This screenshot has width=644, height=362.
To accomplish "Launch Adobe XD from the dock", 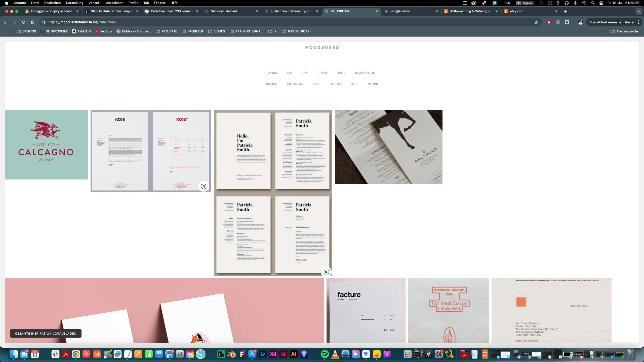I will (x=273, y=354).
